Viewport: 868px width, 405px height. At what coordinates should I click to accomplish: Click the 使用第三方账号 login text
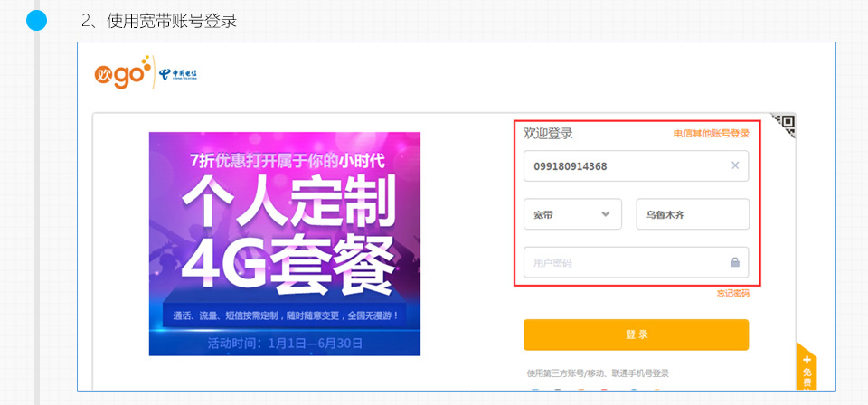598,373
